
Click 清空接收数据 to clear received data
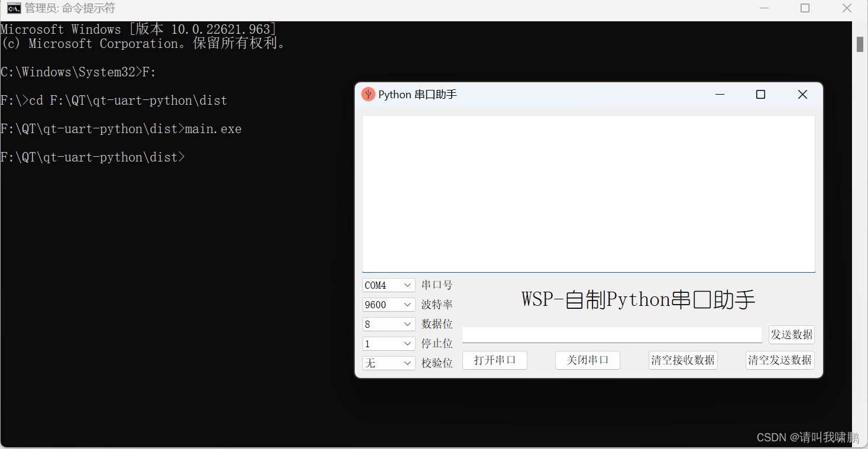tap(683, 360)
